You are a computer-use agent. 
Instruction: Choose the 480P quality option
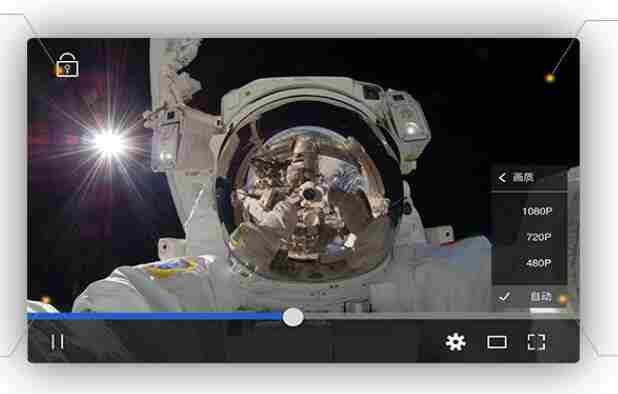(539, 262)
